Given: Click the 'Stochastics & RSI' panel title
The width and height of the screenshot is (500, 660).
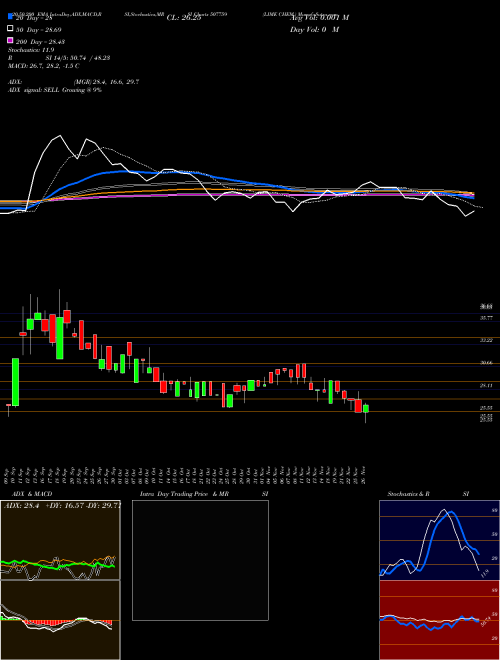Looking at the screenshot, I should [428, 494].
